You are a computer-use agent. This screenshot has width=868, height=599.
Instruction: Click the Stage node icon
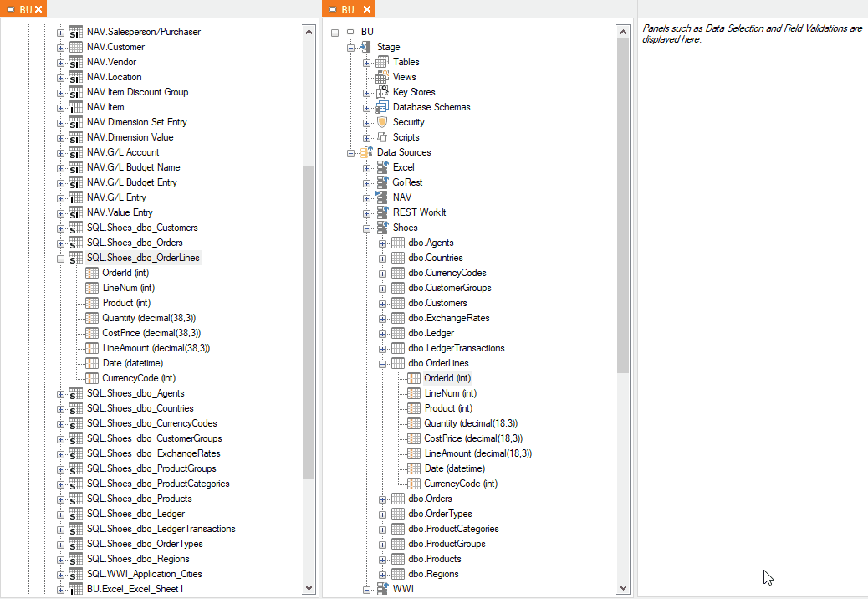point(365,47)
